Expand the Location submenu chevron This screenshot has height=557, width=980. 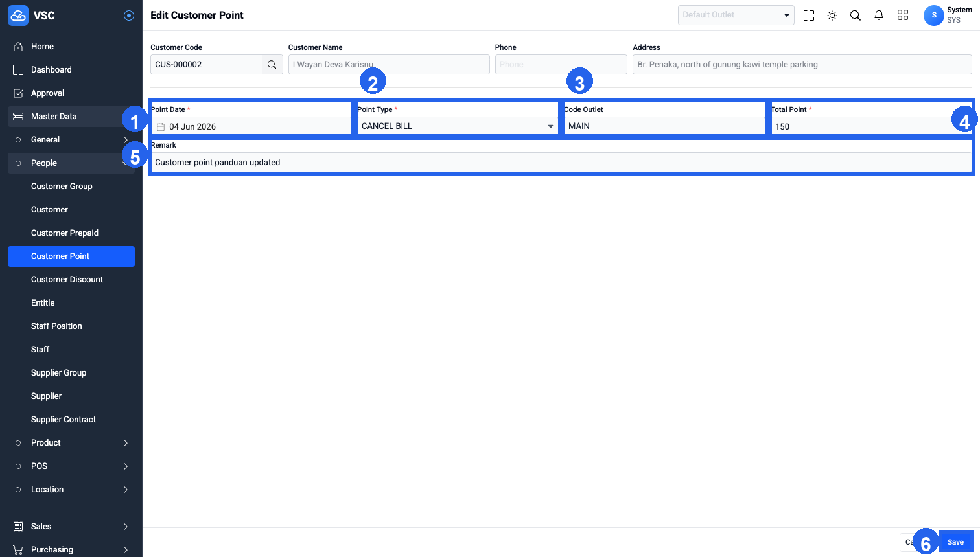click(126, 490)
